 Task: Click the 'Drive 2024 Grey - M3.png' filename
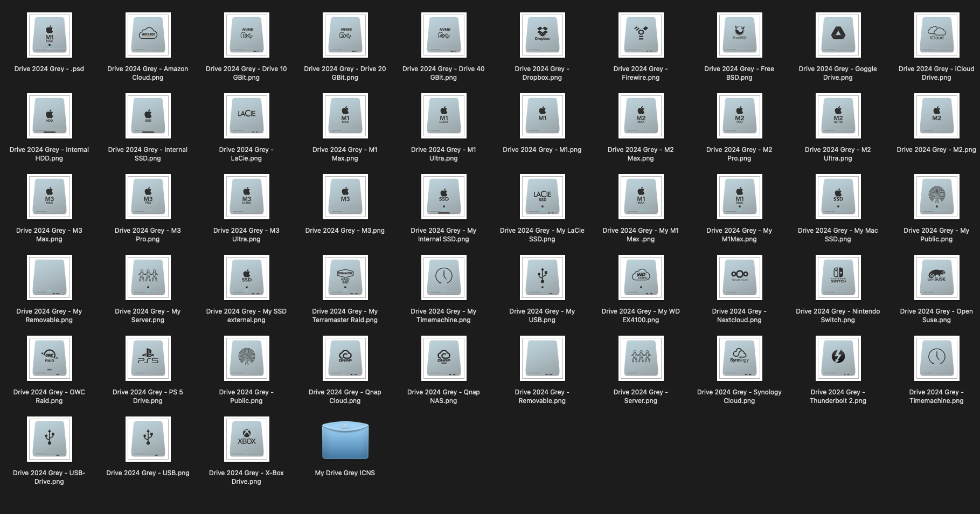pyautogui.click(x=345, y=231)
